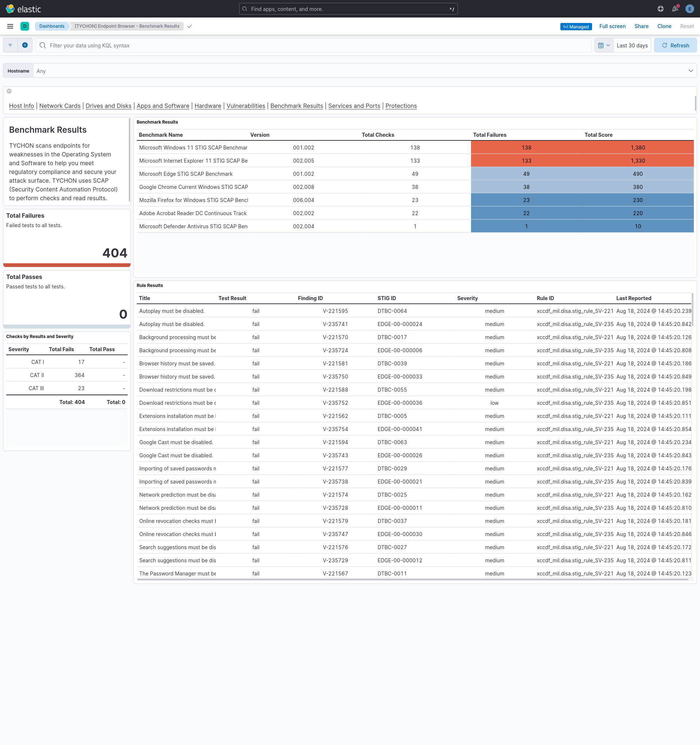Click the Managed badge
Image resolution: width=700 pixels, height=745 pixels.
(576, 27)
